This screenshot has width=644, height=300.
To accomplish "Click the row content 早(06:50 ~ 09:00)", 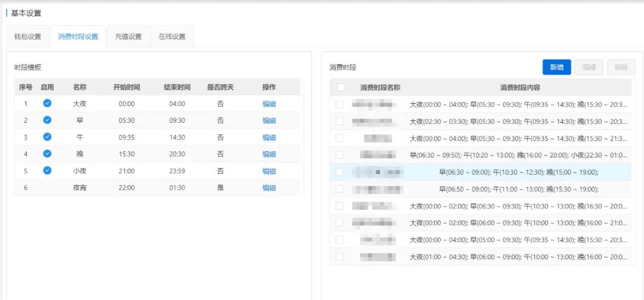I will (x=518, y=189).
